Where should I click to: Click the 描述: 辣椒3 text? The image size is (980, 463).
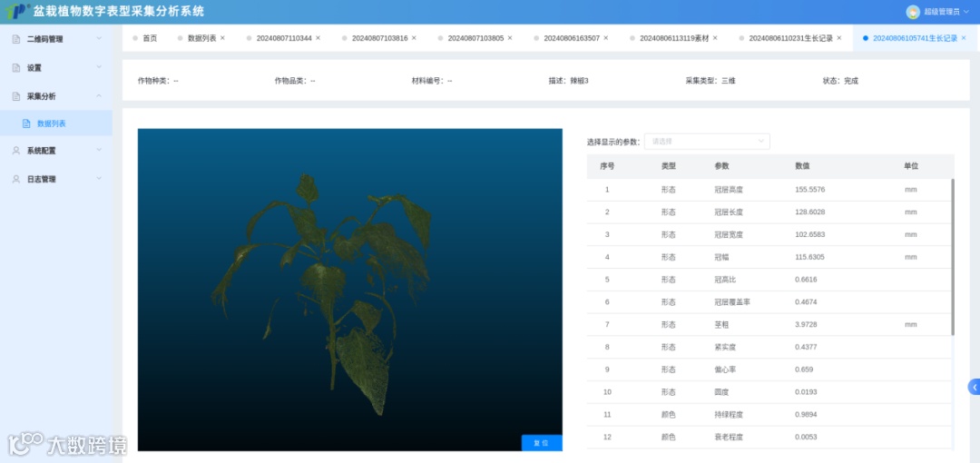click(568, 81)
